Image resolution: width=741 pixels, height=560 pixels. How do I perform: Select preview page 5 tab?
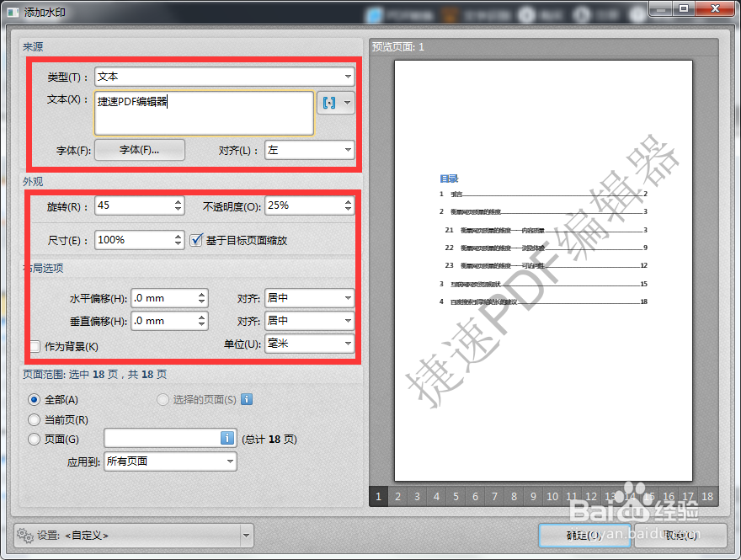(x=456, y=497)
